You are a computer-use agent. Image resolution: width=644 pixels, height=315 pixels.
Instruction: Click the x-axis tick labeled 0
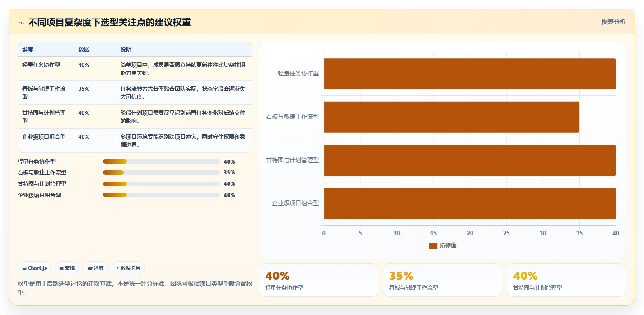point(324,233)
